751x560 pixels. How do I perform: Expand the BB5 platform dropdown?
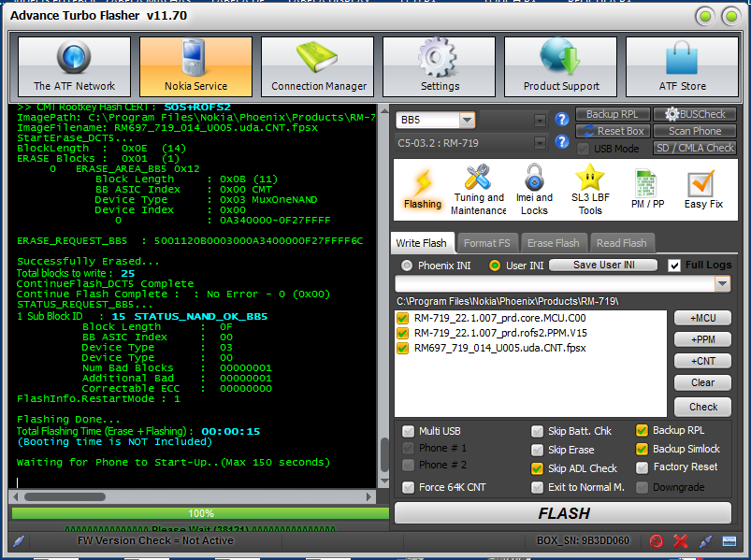click(x=467, y=120)
